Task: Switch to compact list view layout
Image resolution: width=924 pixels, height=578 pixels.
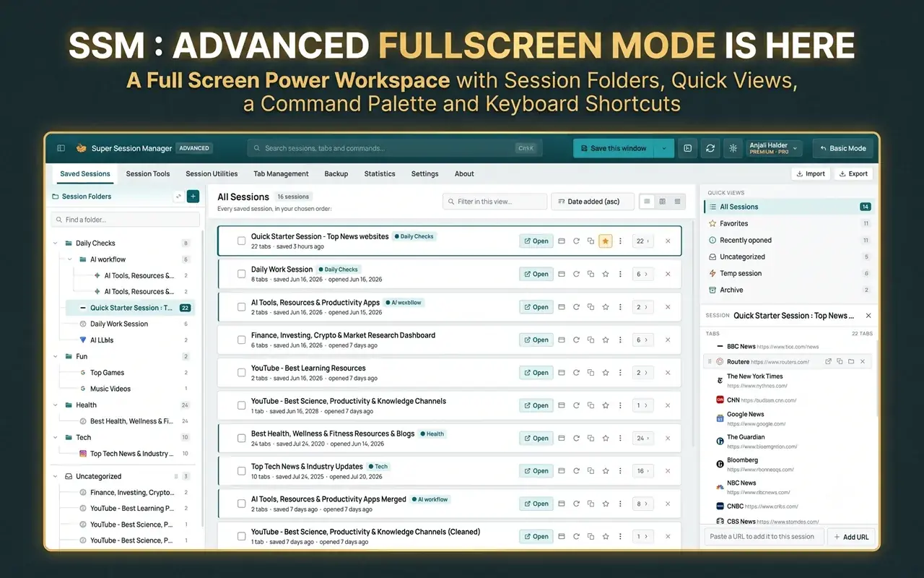Action: [677, 202]
